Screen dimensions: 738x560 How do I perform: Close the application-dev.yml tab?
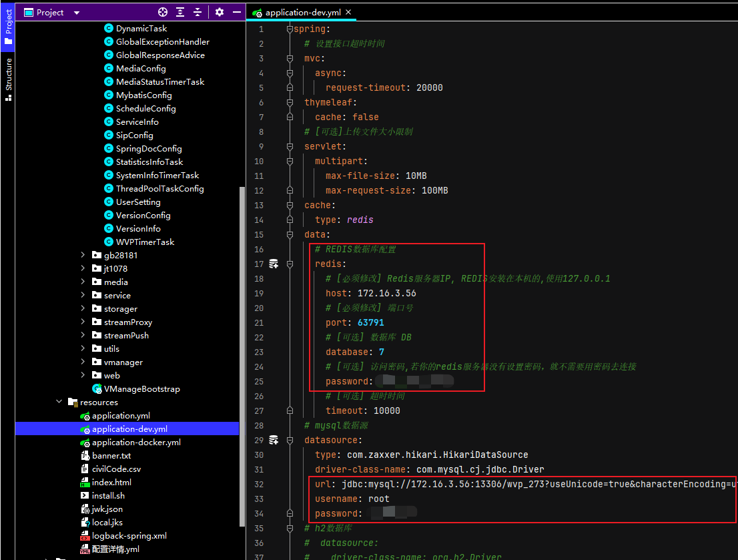coord(348,12)
